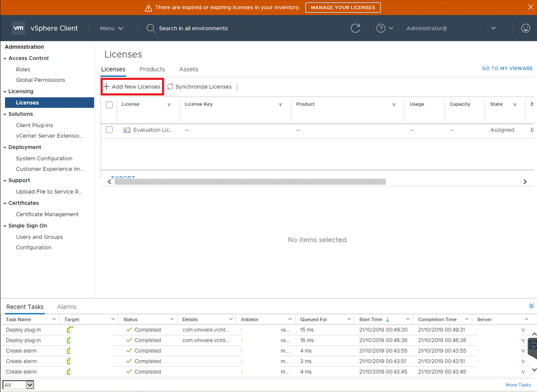Click the licenses horizontal scrollbar

(x=250, y=182)
